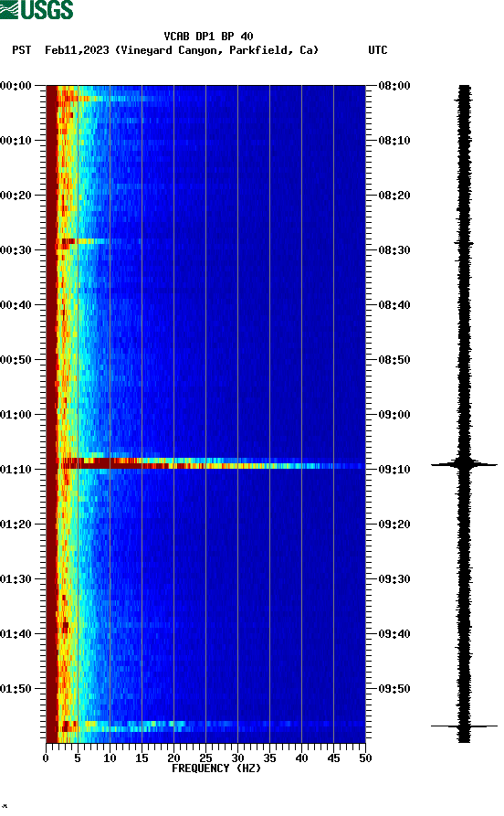Click the 00:40 PST time label

point(16,305)
